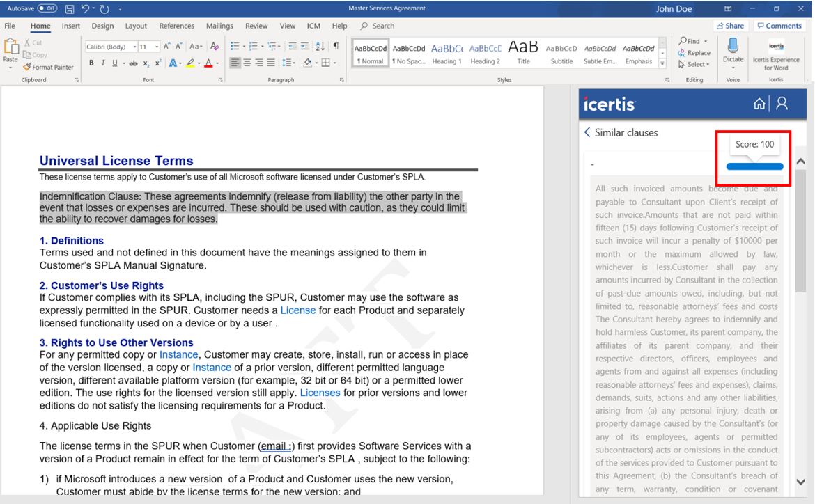Apply yellow text highlight color
This screenshot has height=504, width=815.
pyautogui.click(x=190, y=63)
